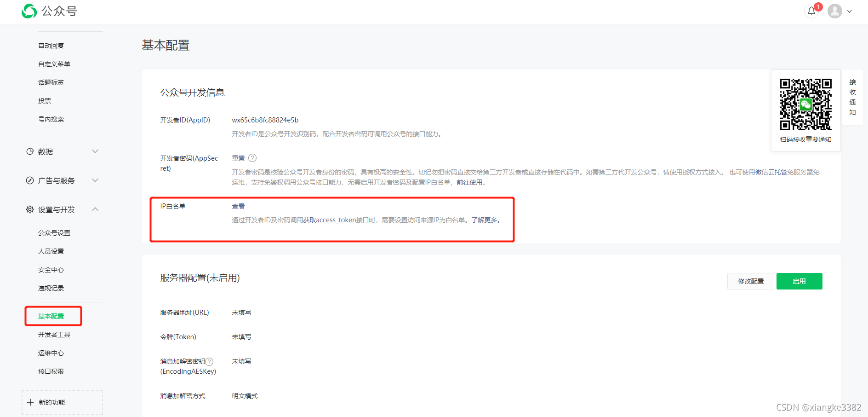The image size is (868, 417).
Task: Open 话题标签 in sidebar
Action: (x=51, y=82)
